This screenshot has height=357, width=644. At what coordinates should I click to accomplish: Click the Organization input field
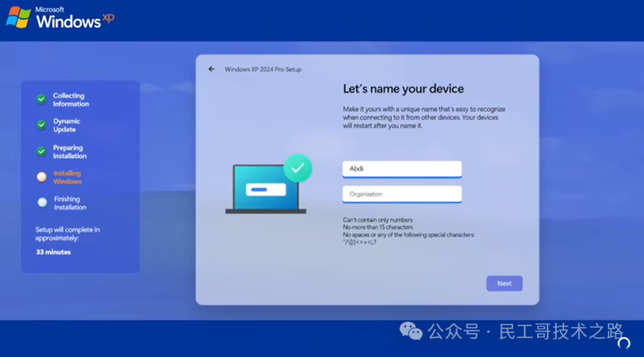[402, 194]
